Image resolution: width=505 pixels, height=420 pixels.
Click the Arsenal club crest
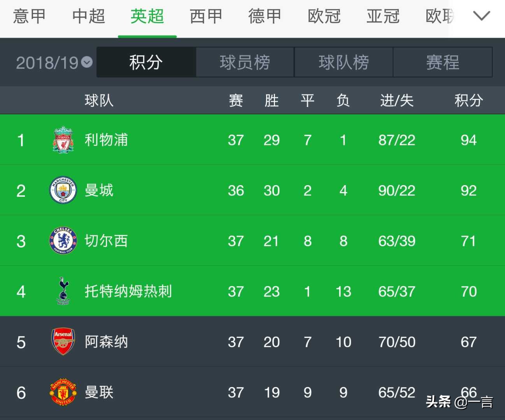coord(63,341)
